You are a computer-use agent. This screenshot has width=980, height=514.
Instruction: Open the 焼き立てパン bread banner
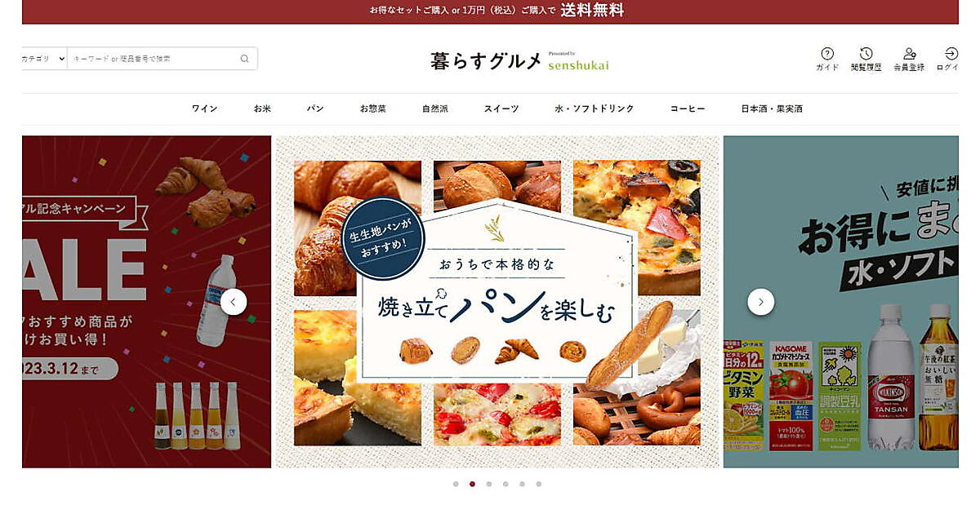click(497, 302)
